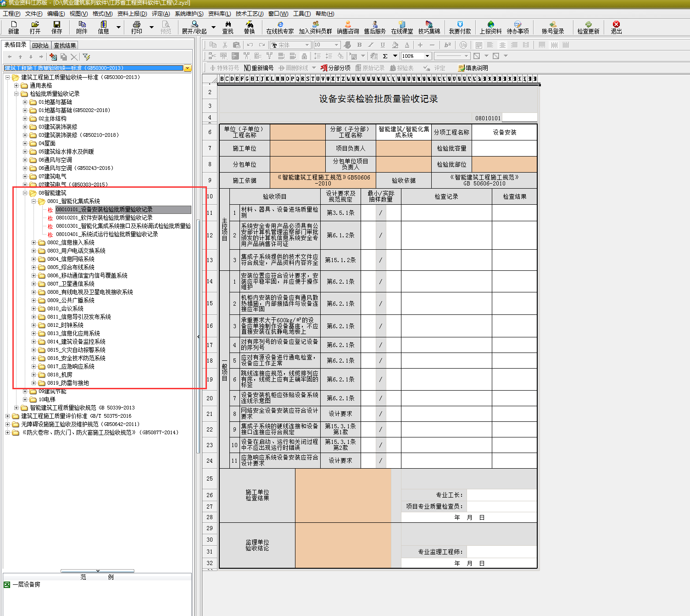This screenshot has width=690, height=616.
Task: Open the 系统维护(S) menu
Action: (189, 14)
